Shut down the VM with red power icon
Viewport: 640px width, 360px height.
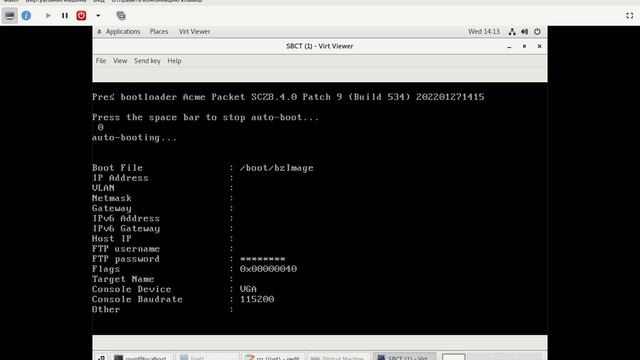click(81, 16)
